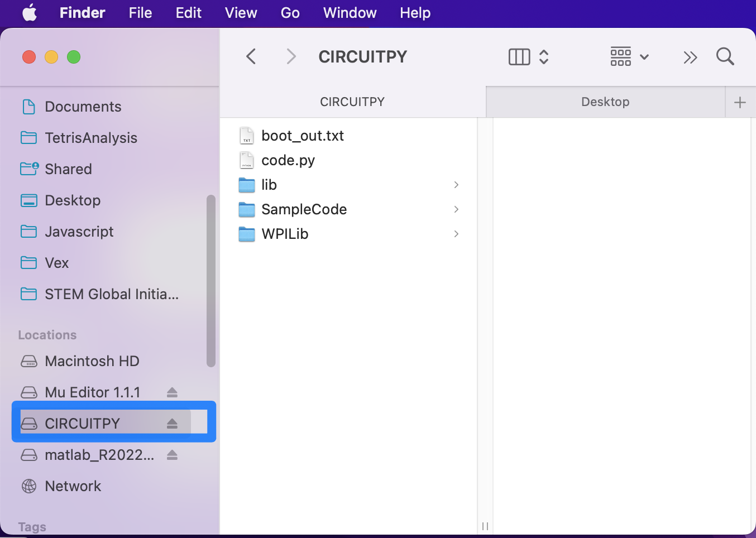Expand the lib folder chevron
The image size is (756, 538).
(456, 185)
